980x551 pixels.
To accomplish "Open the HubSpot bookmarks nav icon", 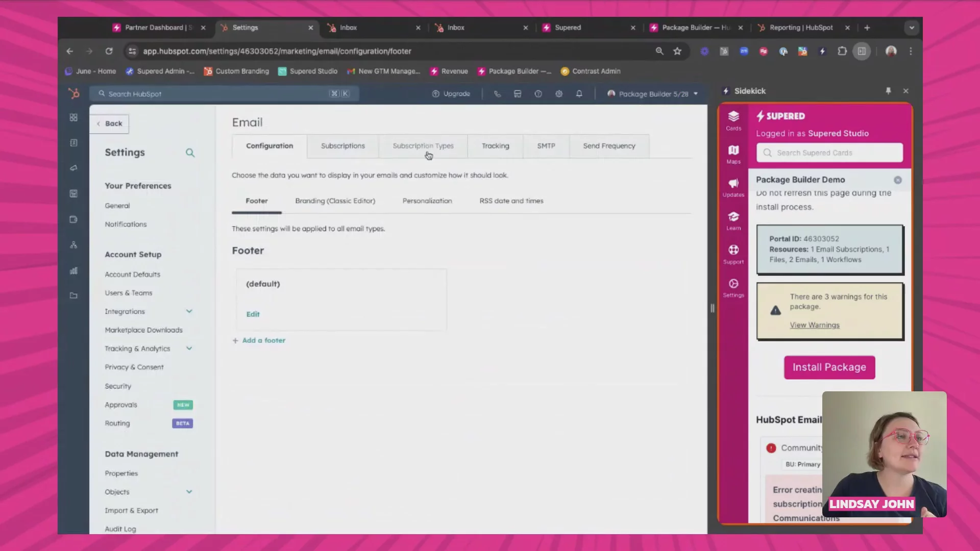I will point(73,117).
